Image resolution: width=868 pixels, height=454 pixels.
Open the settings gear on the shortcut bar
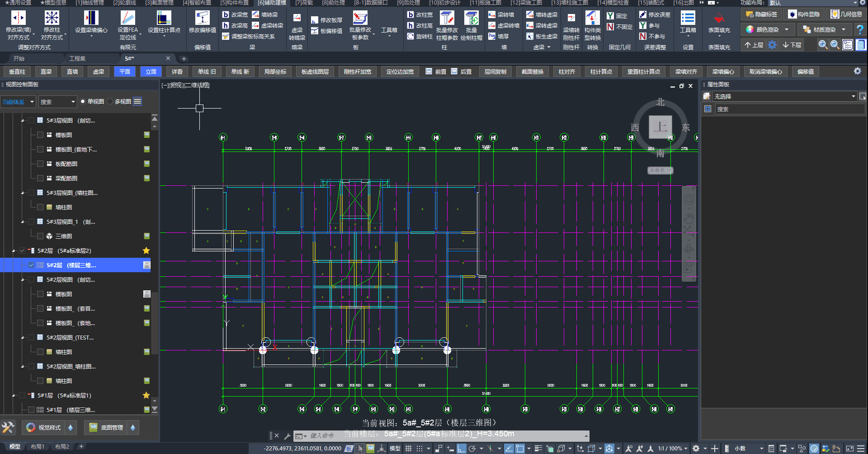pos(857,71)
